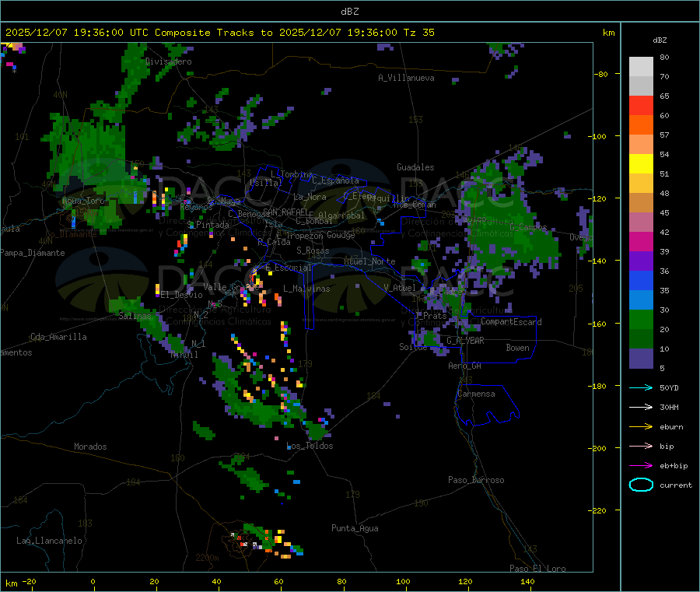The height and width of the screenshot is (592, 700).
Task: Pick the red 60-65 dBZ swatch
Action: [641, 105]
